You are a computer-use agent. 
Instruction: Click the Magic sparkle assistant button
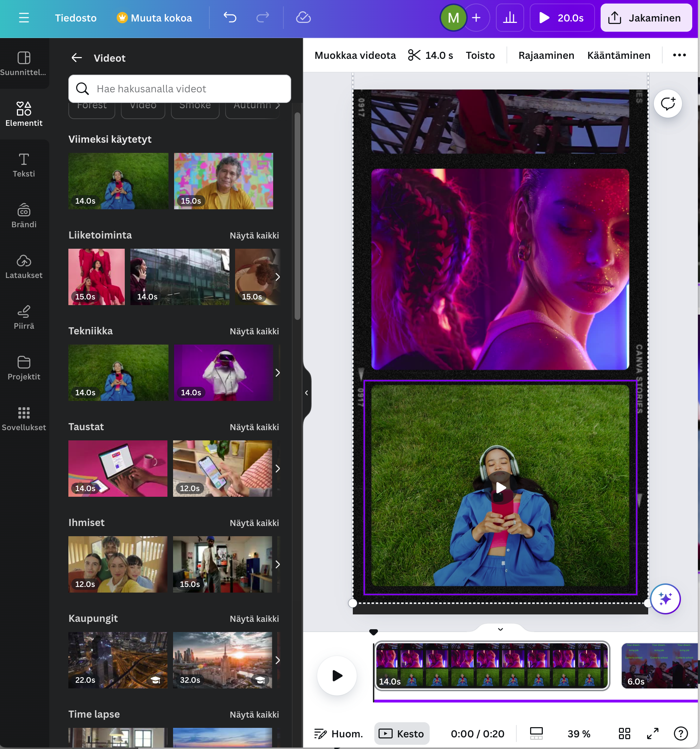(x=665, y=599)
